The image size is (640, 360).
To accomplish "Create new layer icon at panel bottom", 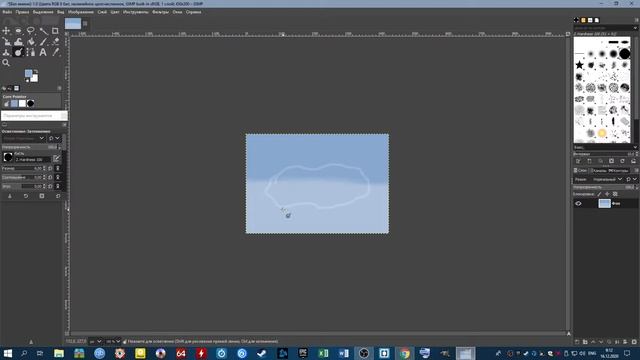I will tap(577, 342).
